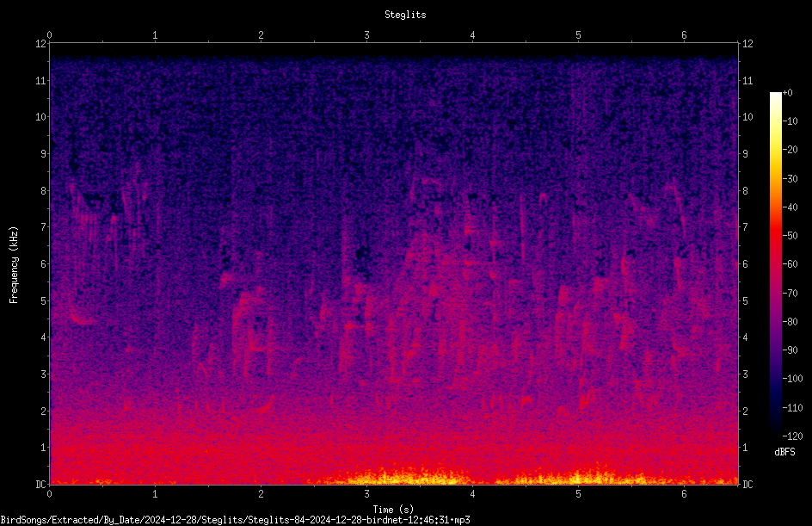
Task: Click the -20 dBFS yellow region of color bar
Action: click(x=776, y=150)
